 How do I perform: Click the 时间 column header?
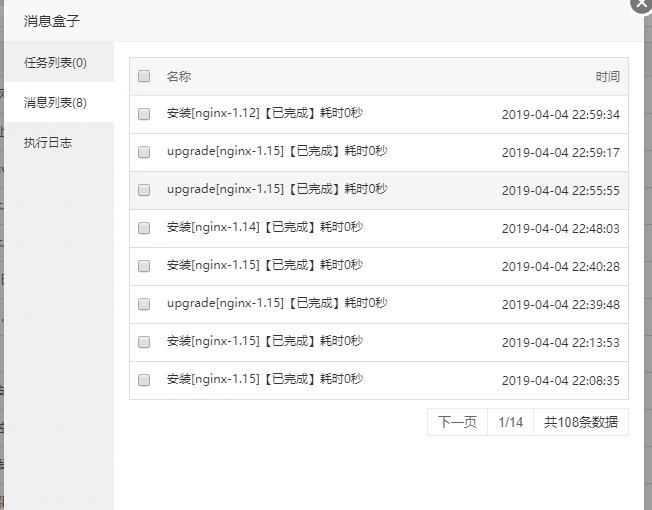[x=607, y=76]
